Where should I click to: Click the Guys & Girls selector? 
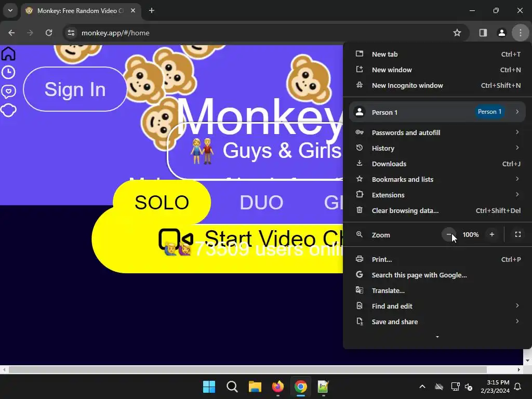click(x=255, y=151)
